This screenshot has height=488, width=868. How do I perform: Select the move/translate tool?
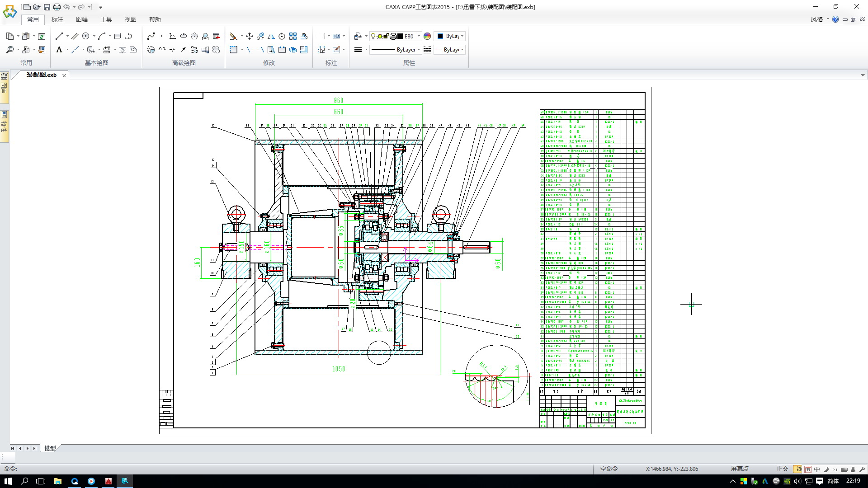point(249,36)
